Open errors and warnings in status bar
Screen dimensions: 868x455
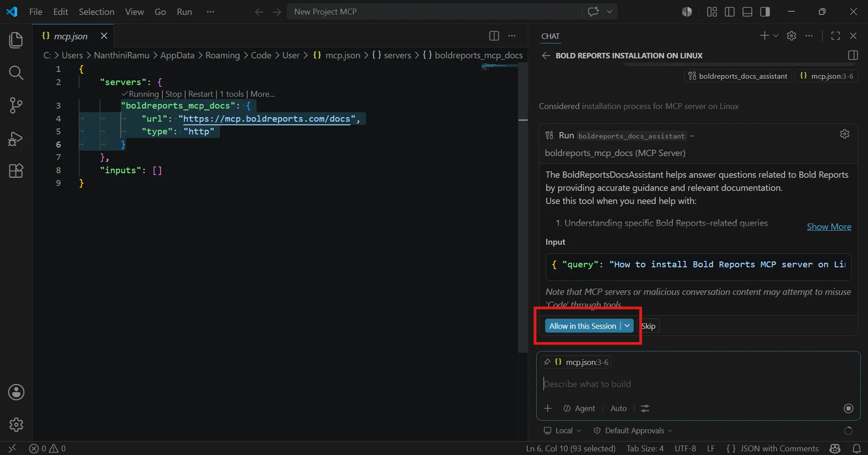coord(48,448)
